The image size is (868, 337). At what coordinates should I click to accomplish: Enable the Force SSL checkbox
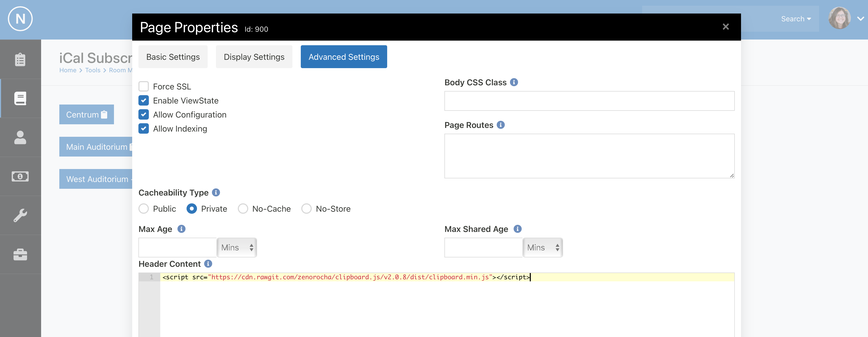click(x=144, y=87)
